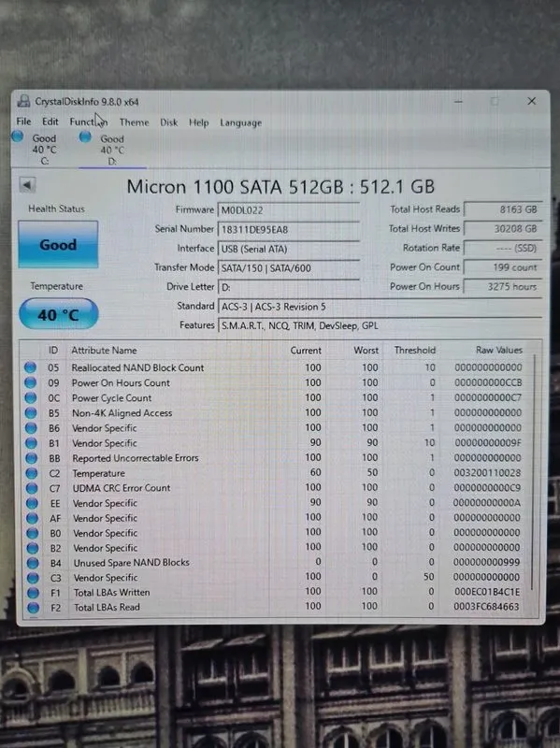This screenshot has width=560, height=748.
Task: Select Non-4K Aligned Access row
Action: pyautogui.click(x=276, y=412)
